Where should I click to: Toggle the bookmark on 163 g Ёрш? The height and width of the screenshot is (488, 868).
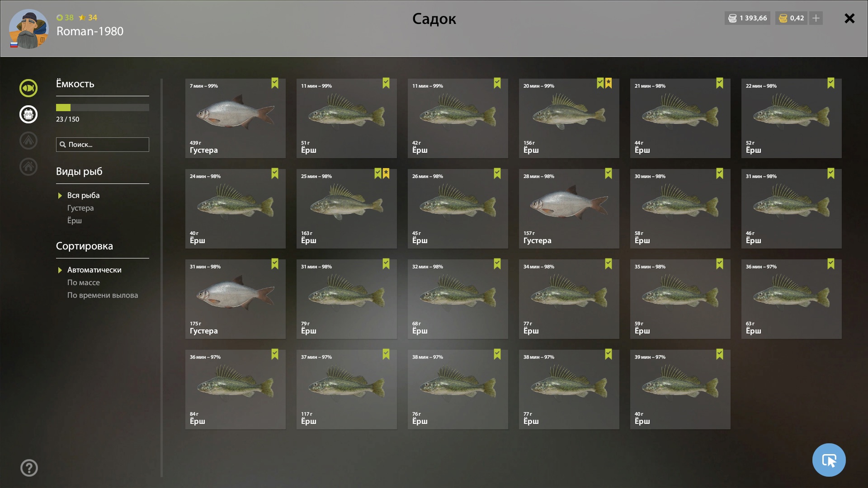point(378,174)
